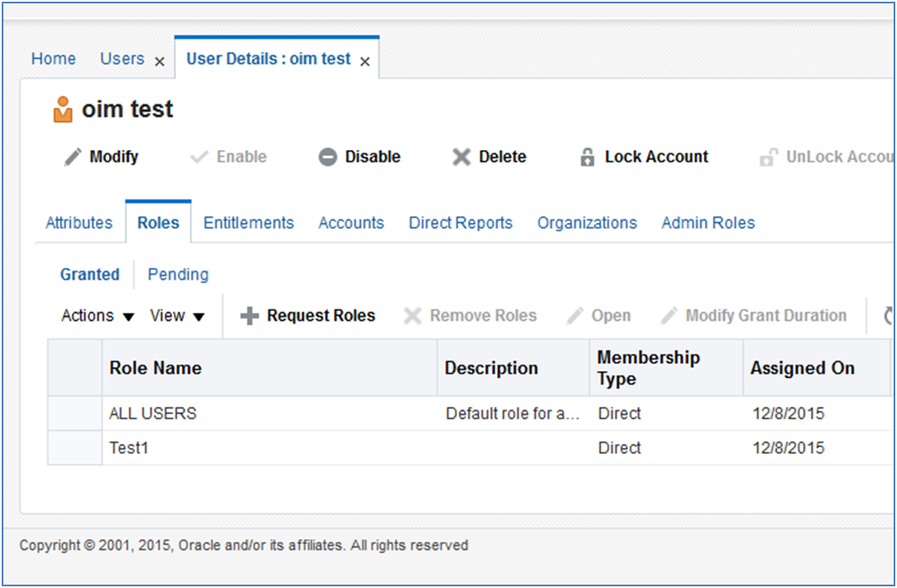Select the User Details : oim test tab
The height and width of the screenshot is (588, 897).
pyautogui.click(x=268, y=58)
